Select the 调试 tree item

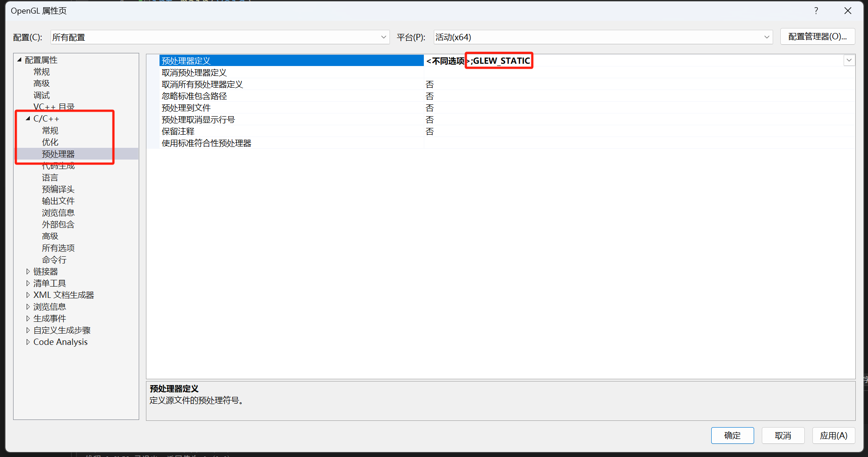(42, 95)
